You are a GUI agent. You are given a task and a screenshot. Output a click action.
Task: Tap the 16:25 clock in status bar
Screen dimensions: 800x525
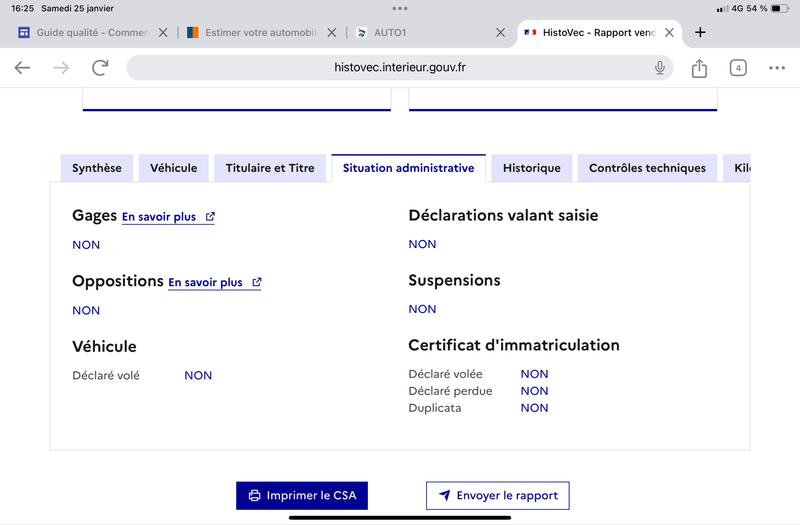22,8
